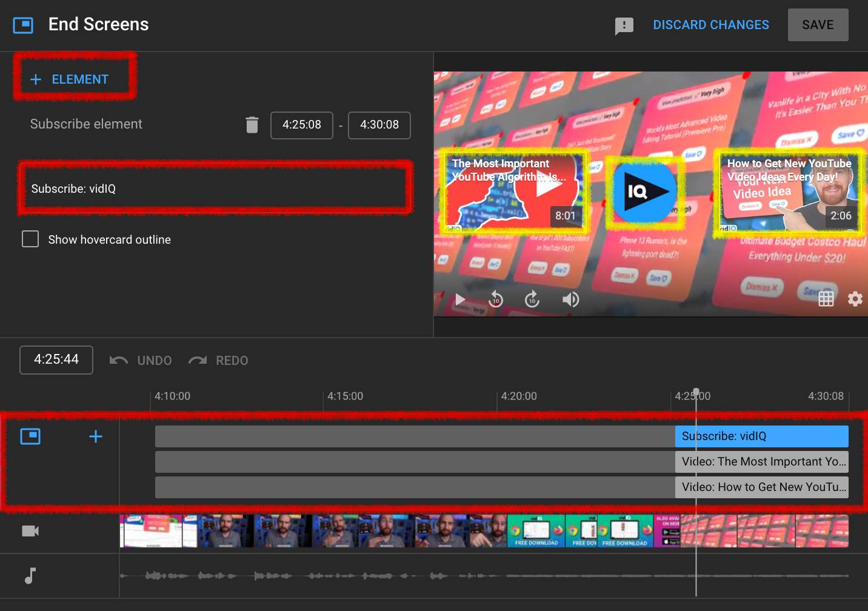868x611 pixels.
Task: Click the timeline playhead handle
Action: pyautogui.click(x=696, y=392)
